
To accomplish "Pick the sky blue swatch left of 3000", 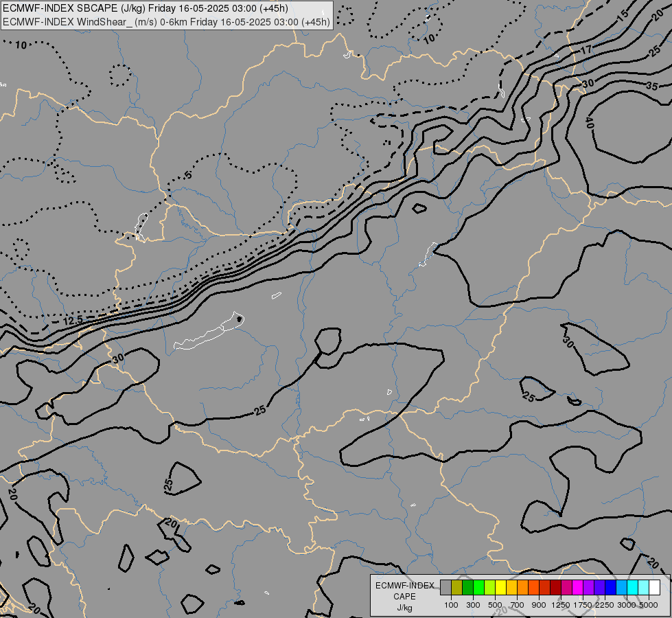I will tap(622, 588).
